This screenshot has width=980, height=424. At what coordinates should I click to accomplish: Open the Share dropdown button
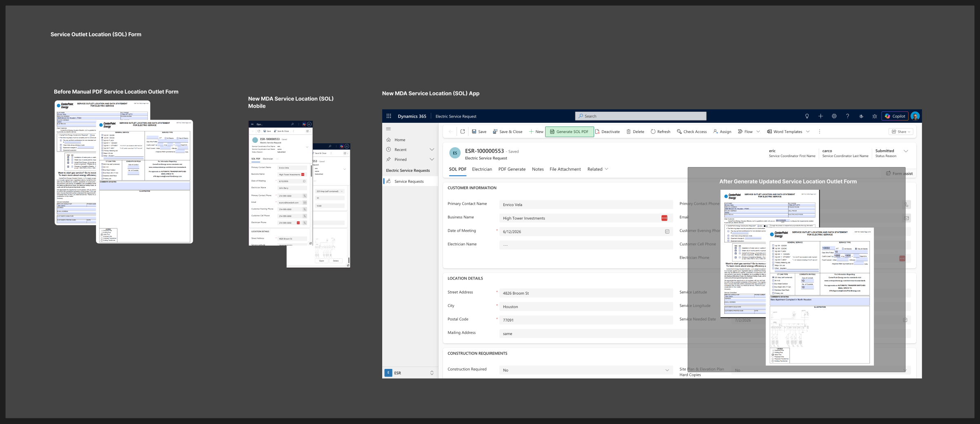pyautogui.click(x=901, y=132)
